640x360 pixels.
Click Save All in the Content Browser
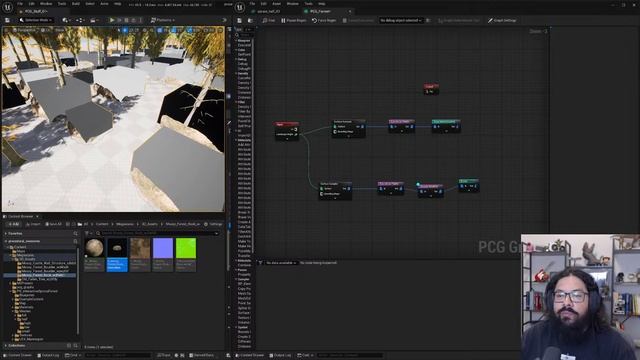[53, 224]
